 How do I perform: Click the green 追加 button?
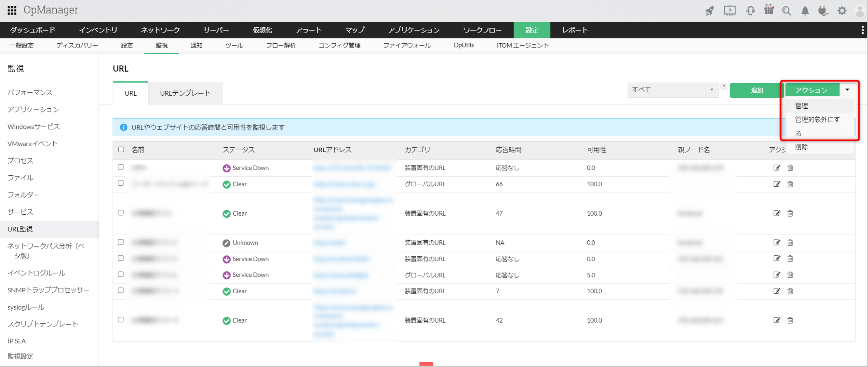tap(757, 90)
